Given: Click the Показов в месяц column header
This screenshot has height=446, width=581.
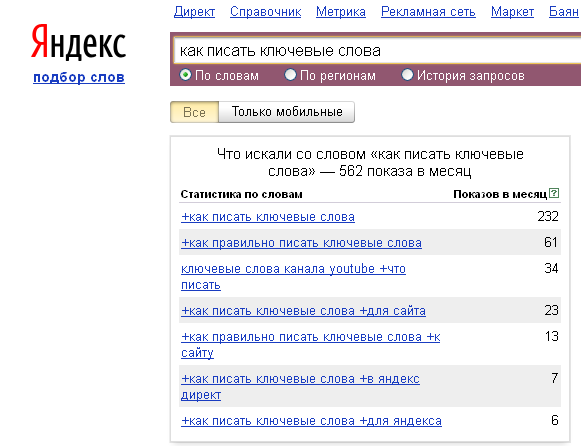Looking at the screenshot, I should pos(500,194).
